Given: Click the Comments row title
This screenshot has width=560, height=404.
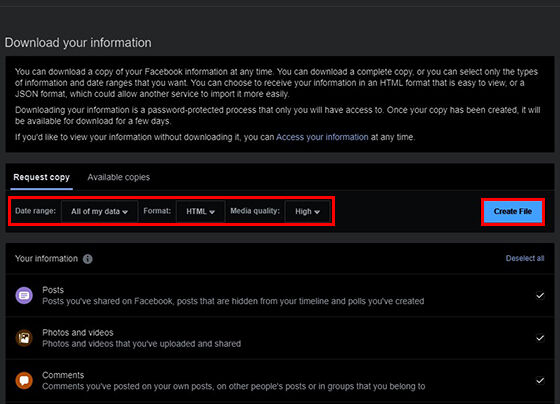Looking at the screenshot, I should pyautogui.click(x=63, y=375).
